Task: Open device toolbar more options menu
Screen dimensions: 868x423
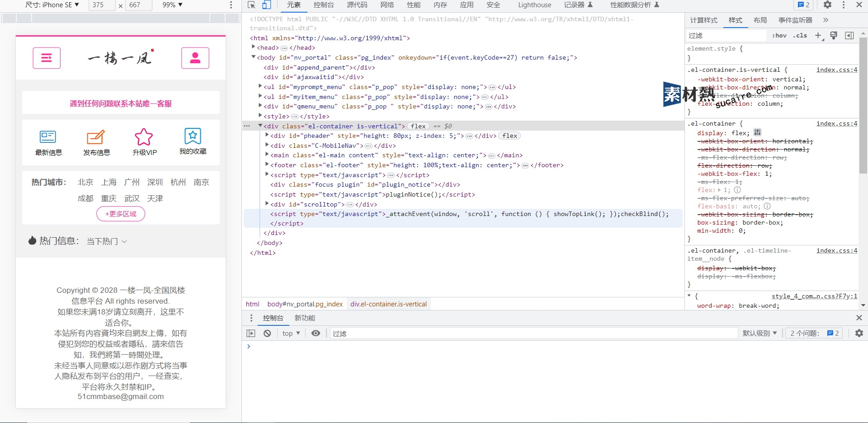Action: pos(231,5)
